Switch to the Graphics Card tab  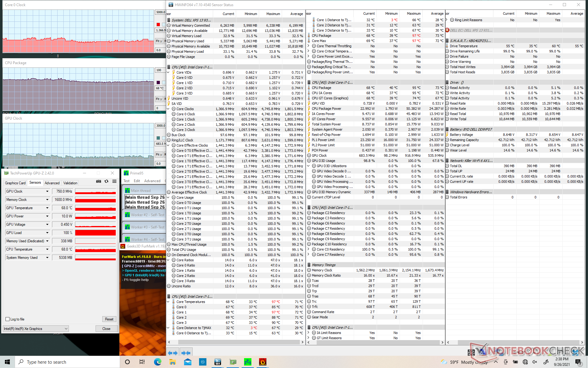pyautogui.click(x=15, y=183)
